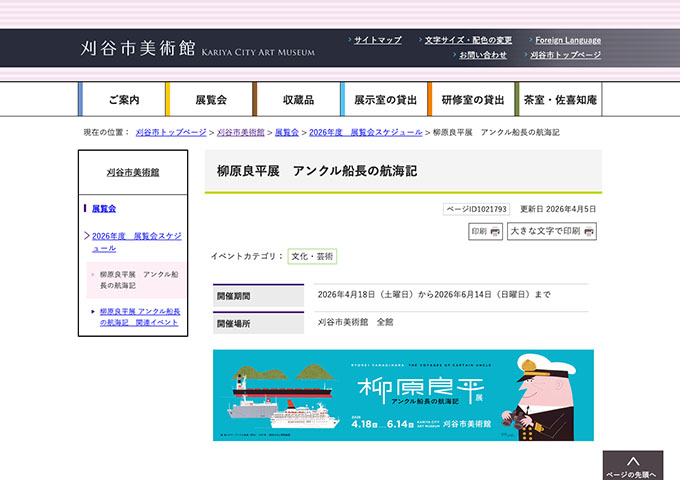The image size is (680, 480).
Task: Click the 刈谷市美術館 site logo
Action: click(x=198, y=48)
